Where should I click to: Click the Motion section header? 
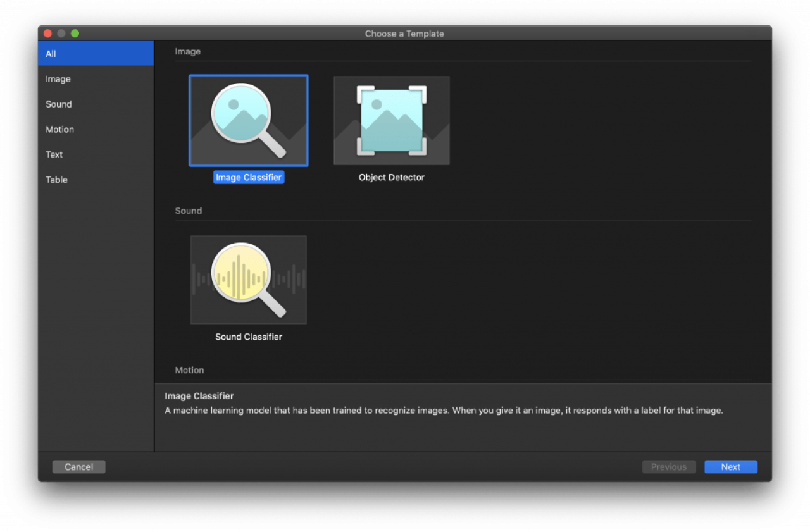point(190,371)
